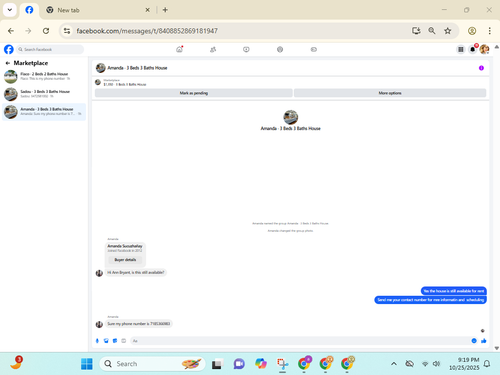The width and height of the screenshot is (500, 375).
Task: Open a new browser tab with plus
Action: (x=165, y=10)
